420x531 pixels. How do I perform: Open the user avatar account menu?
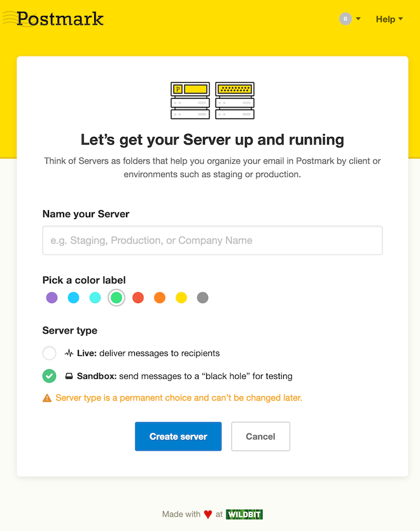pyautogui.click(x=349, y=19)
